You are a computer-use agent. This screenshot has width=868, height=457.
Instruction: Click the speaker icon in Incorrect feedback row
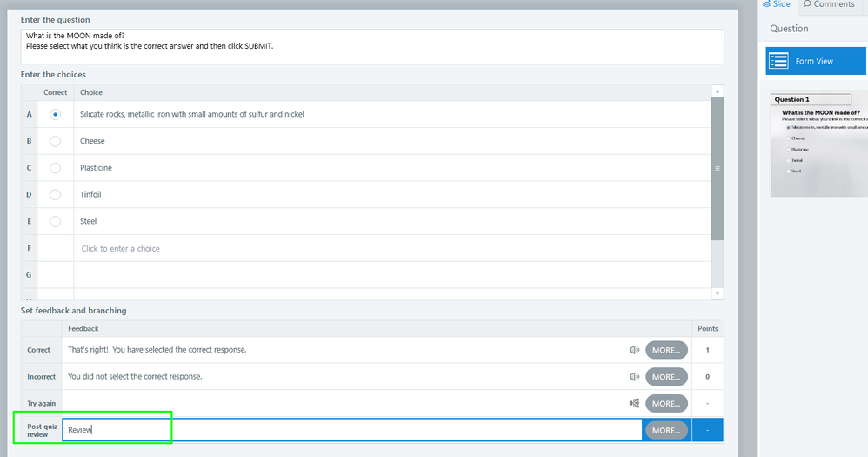click(634, 377)
